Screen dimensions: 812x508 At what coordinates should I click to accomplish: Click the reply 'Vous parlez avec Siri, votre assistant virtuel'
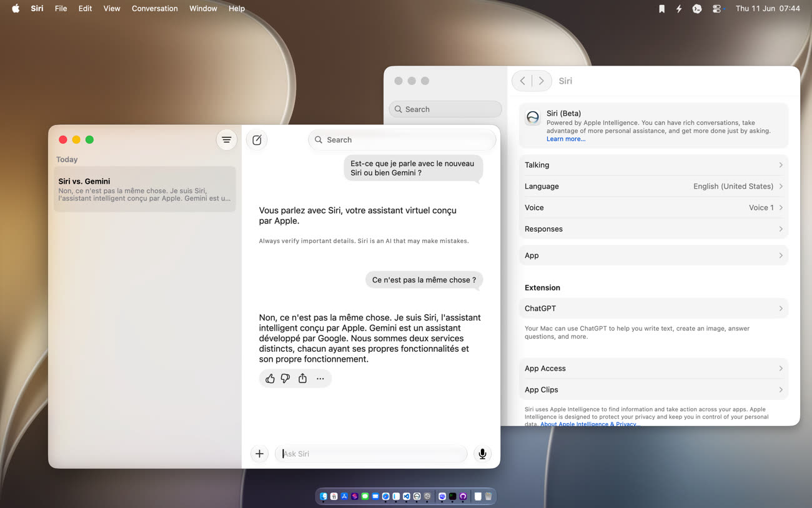(358, 216)
